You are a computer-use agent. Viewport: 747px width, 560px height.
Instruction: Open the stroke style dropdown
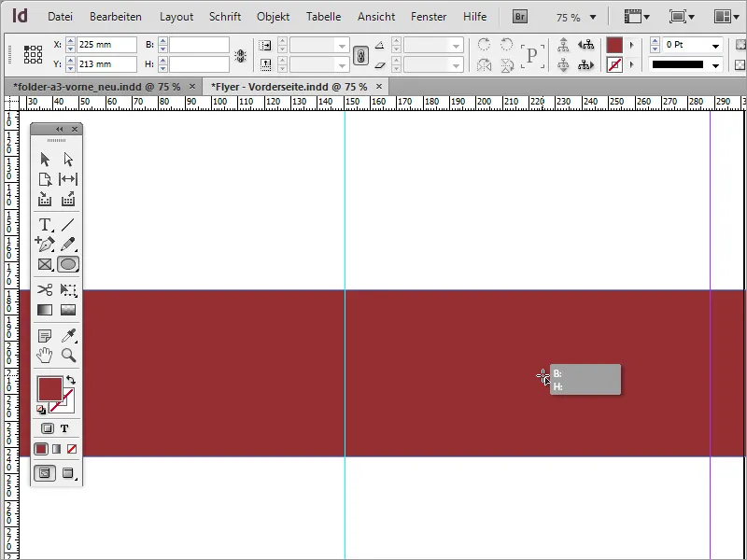[x=713, y=63]
